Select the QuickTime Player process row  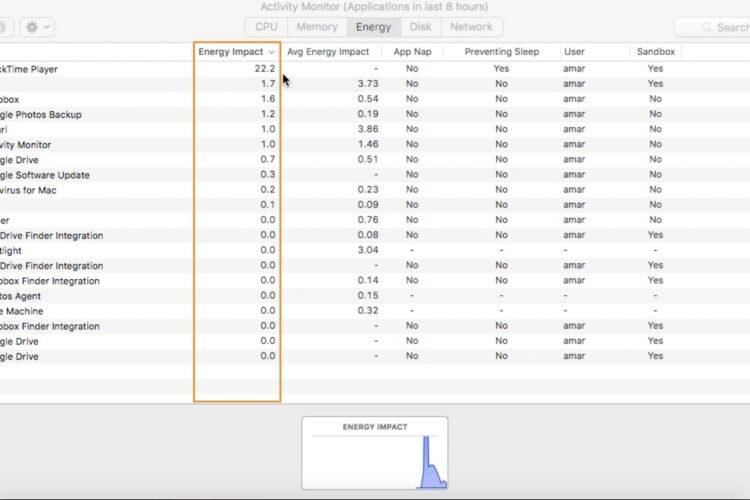tap(375, 69)
